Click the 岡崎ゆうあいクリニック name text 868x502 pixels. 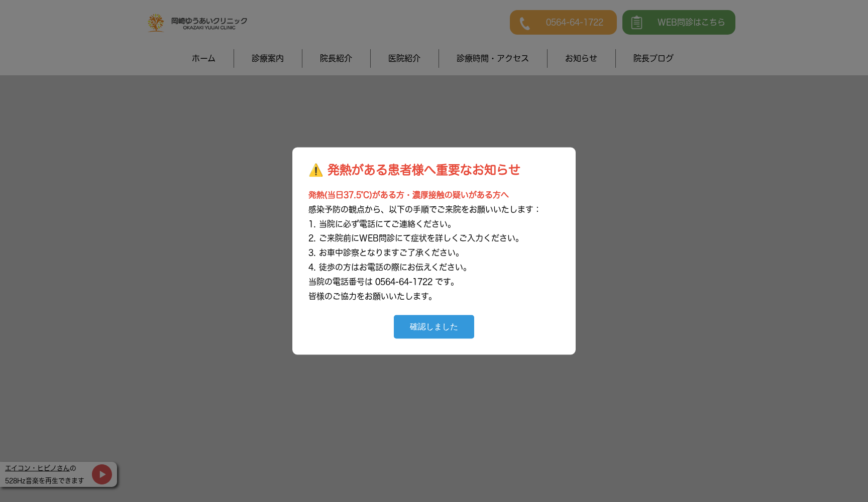209,21
